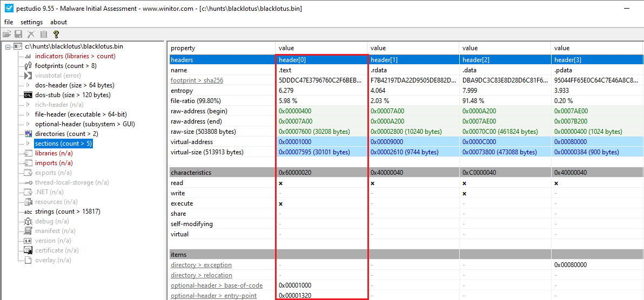Image resolution: width=644 pixels, height=300 pixels.
Task: Click the manifest document icon
Action: pos(28,231)
